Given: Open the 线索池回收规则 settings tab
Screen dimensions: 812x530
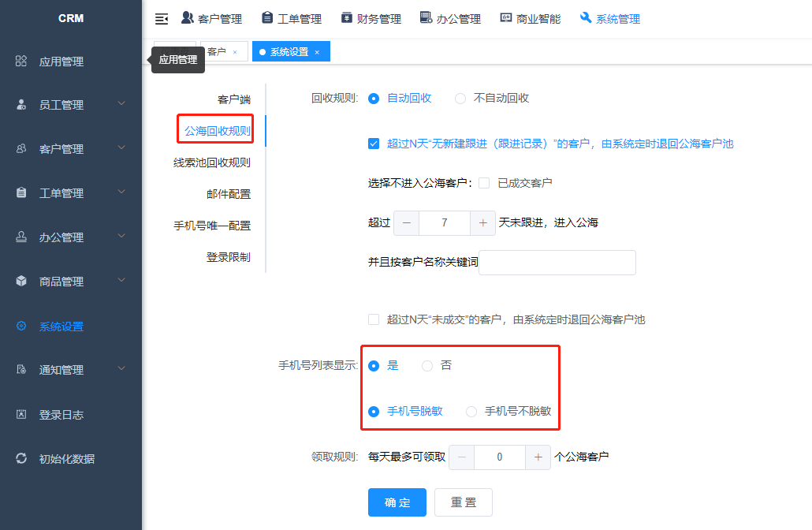Looking at the screenshot, I should coord(211,162).
